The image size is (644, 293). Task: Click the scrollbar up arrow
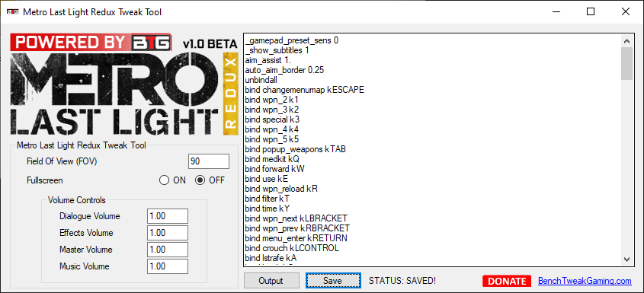point(626,40)
